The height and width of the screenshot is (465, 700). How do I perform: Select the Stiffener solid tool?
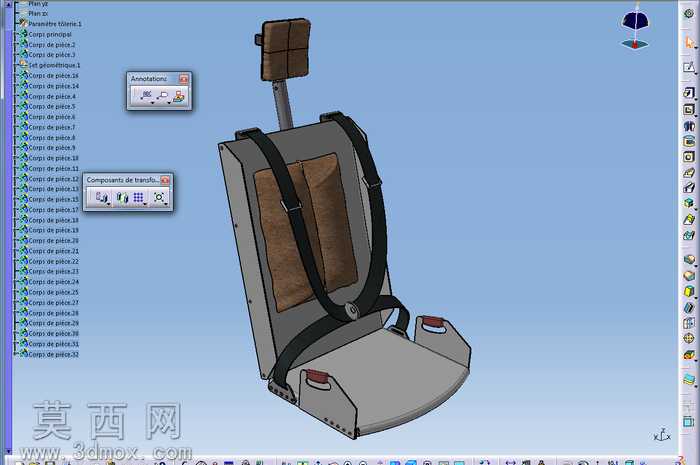(x=689, y=203)
